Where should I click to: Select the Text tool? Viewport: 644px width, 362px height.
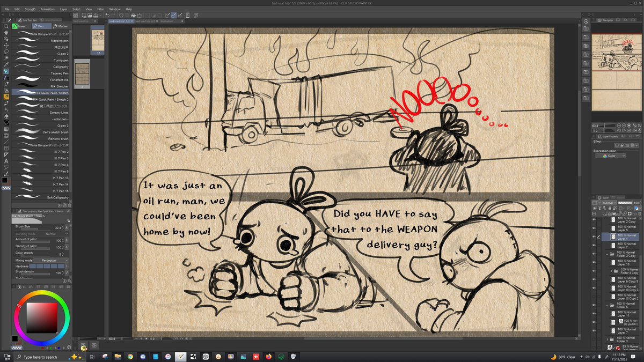click(x=6, y=161)
